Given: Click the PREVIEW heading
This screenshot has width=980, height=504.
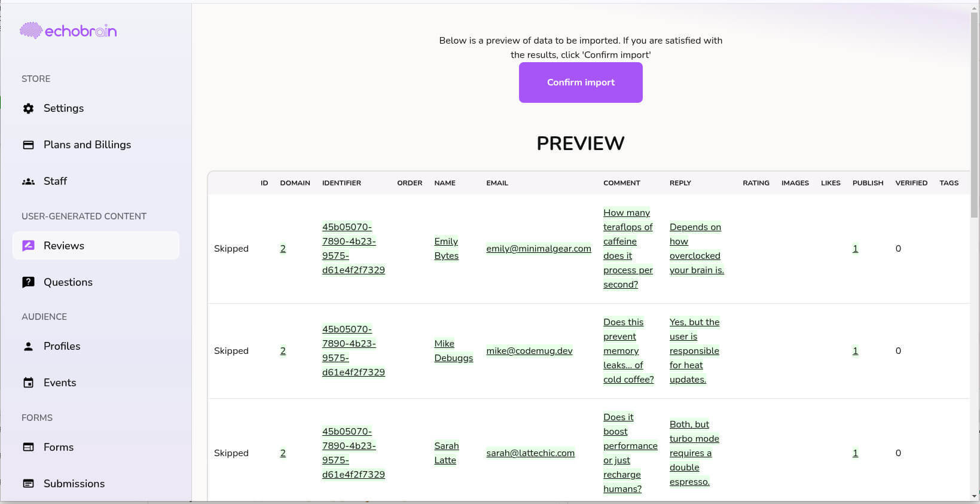Looking at the screenshot, I should pos(581,143).
